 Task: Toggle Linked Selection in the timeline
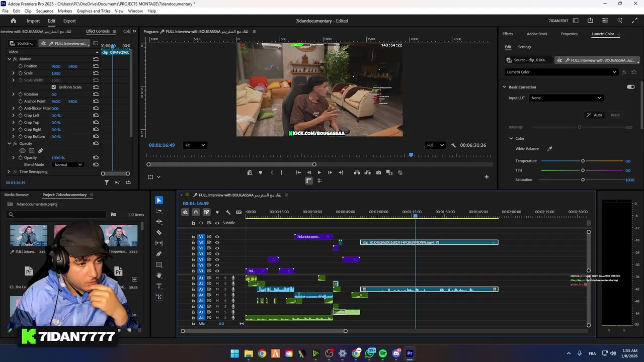(206, 212)
